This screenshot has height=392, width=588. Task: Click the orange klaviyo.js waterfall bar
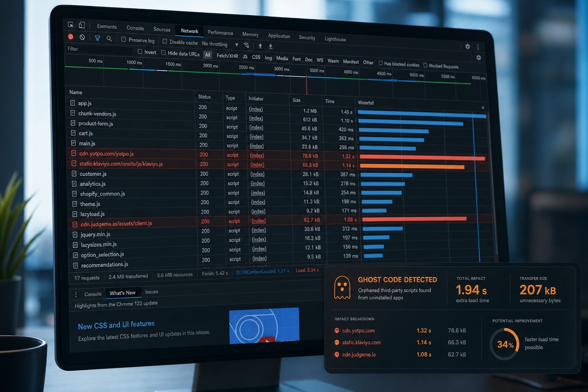click(x=412, y=166)
